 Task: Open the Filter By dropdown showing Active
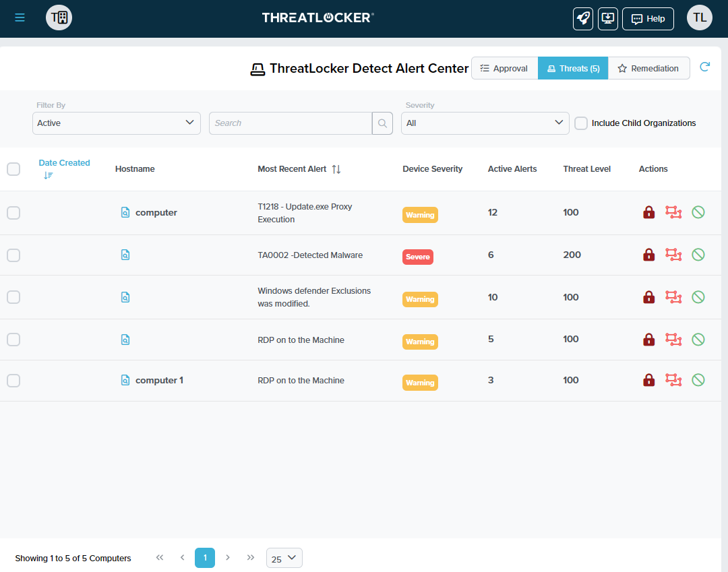click(116, 123)
